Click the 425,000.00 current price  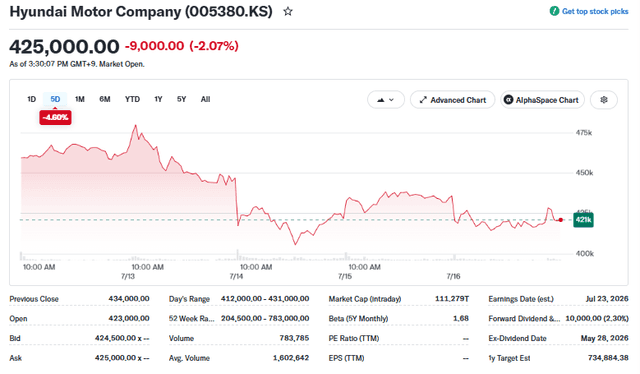[64, 46]
